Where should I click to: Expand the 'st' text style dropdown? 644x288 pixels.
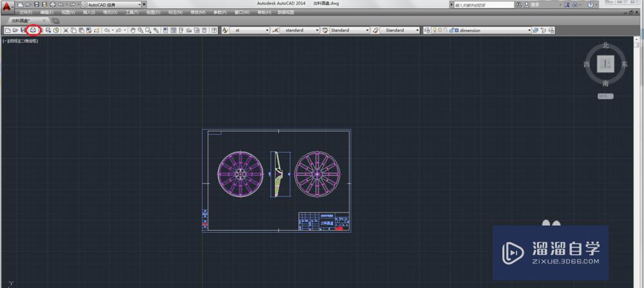click(x=267, y=30)
